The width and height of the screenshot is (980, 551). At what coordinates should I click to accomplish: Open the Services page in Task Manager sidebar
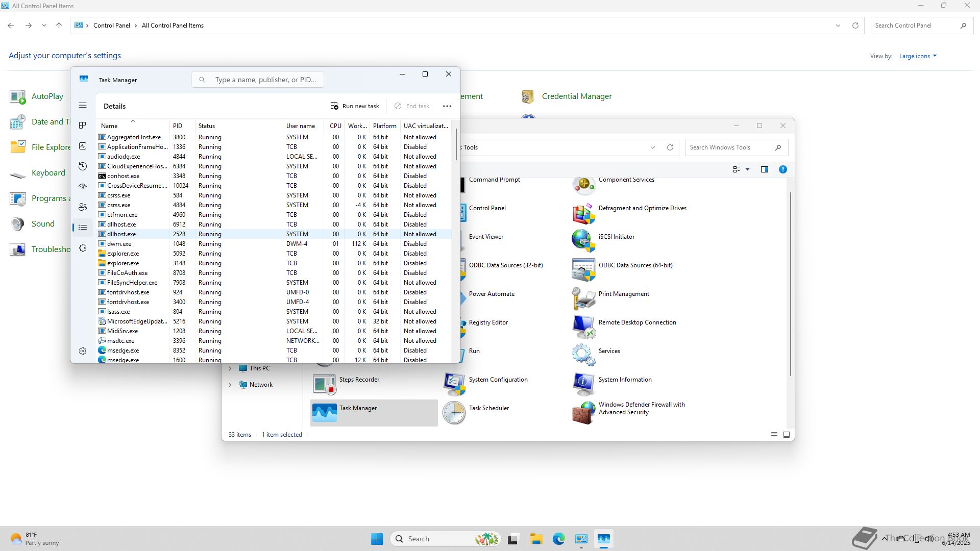coord(83,248)
